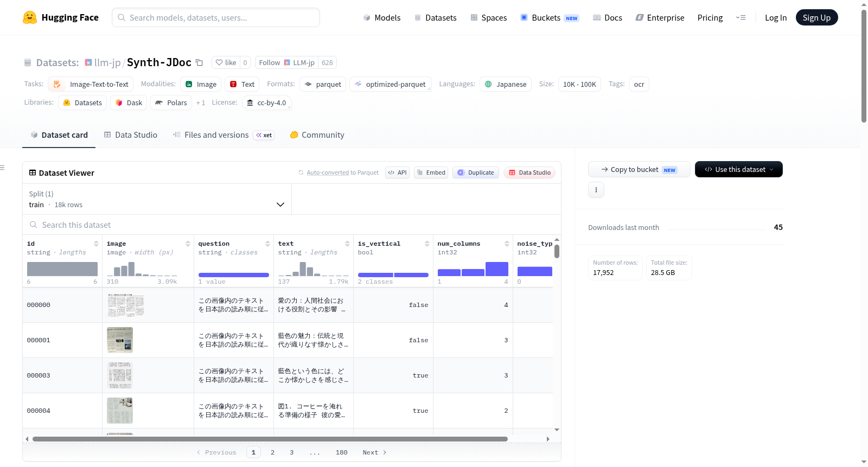868x467 pixels.
Task: Sort by the num_columns column
Action: coord(507,244)
